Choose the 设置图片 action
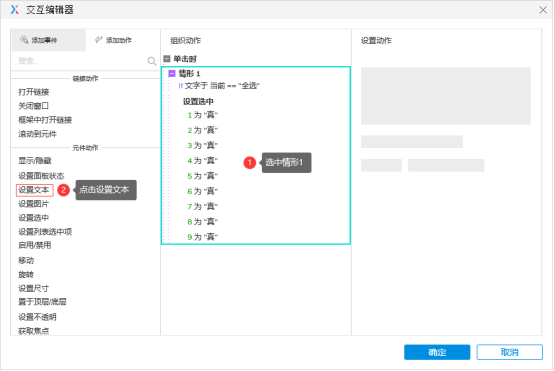The height and width of the screenshot is (371, 554). (34, 204)
